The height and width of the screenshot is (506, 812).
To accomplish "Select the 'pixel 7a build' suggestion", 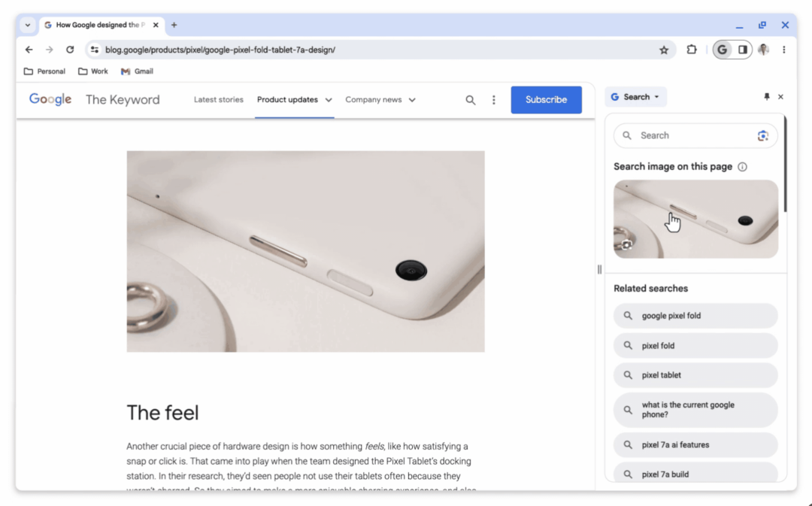I will point(695,474).
